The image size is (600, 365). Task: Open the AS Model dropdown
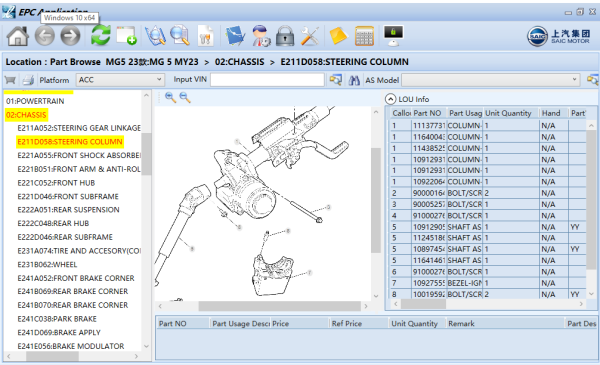[x=491, y=80]
